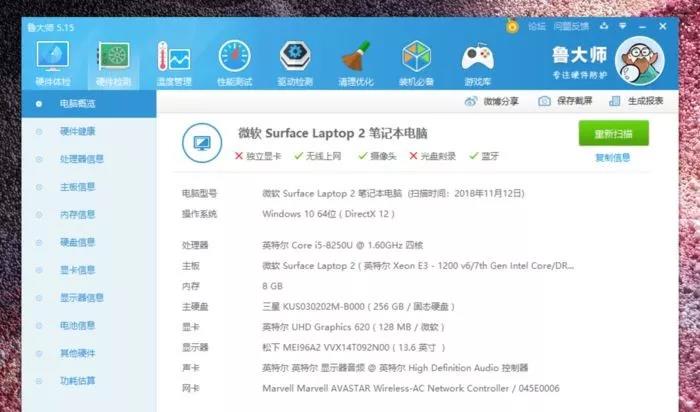Click the 松下 MEI96A2 display value
The image size is (700, 412).
coord(354,347)
